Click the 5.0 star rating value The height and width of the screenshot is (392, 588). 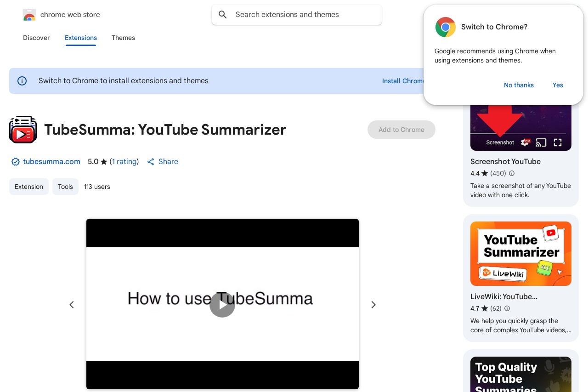pyautogui.click(x=93, y=162)
